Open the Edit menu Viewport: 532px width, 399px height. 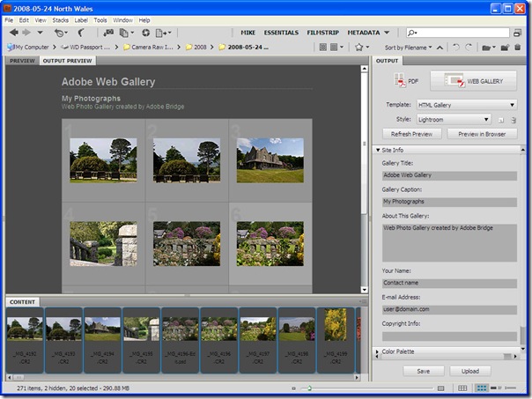click(x=24, y=20)
